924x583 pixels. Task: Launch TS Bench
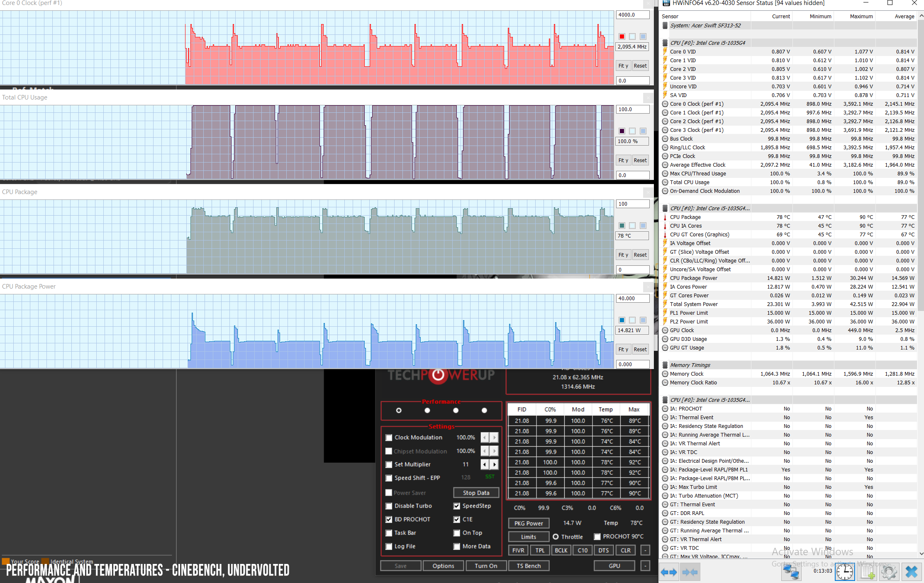pos(529,566)
